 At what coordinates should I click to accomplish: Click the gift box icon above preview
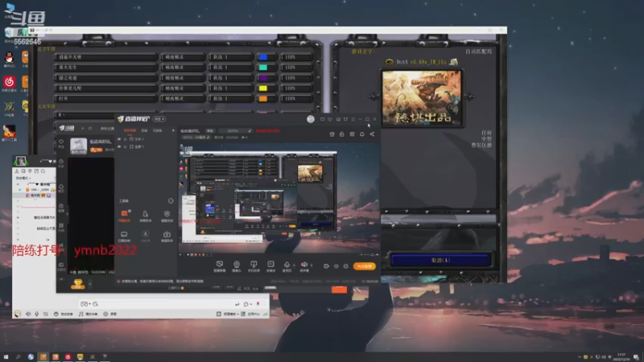coord(332,134)
